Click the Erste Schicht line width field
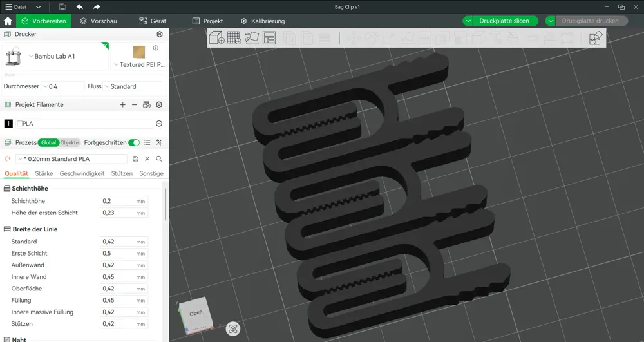The height and width of the screenshot is (342, 644). tap(124, 253)
